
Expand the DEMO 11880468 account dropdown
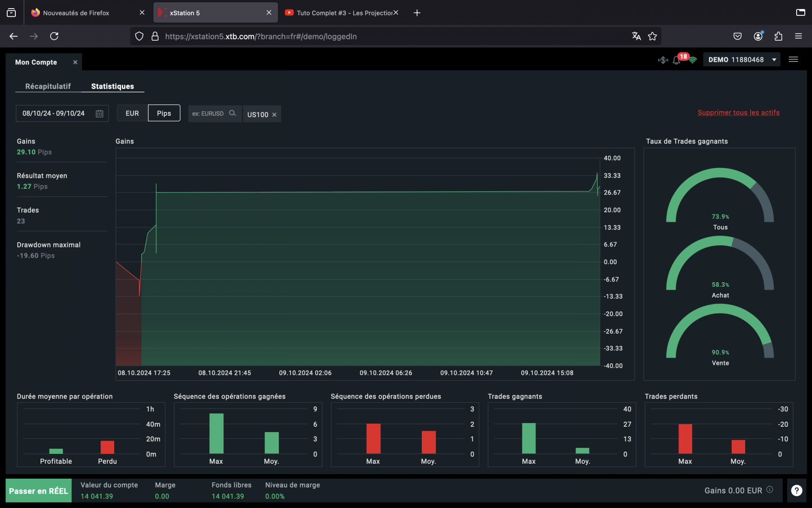click(741, 60)
